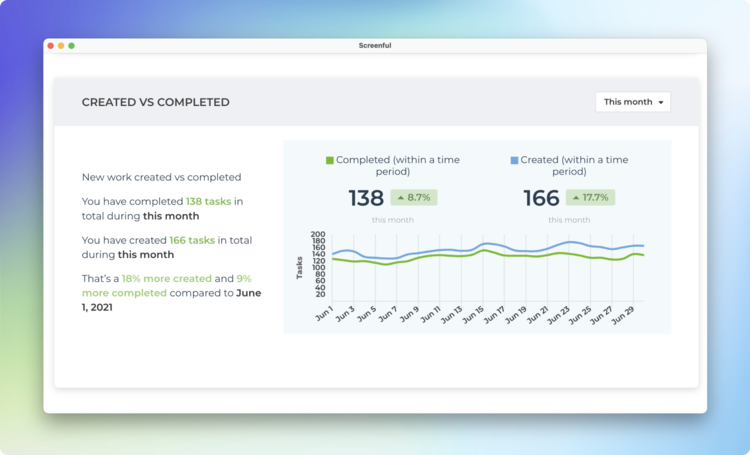This screenshot has height=455, width=750.
Task: Click the Jun 15 marker on chart axis
Action: pos(474,314)
